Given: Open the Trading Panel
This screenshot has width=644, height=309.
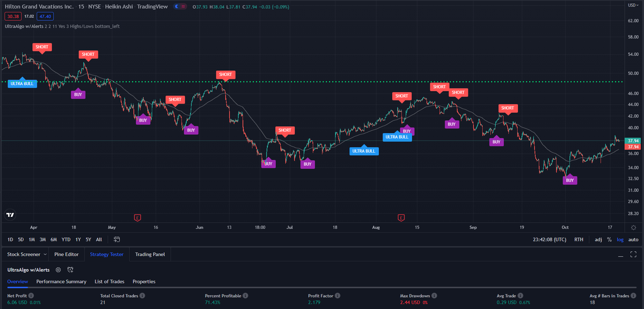Looking at the screenshot, I should coord(149,254).
